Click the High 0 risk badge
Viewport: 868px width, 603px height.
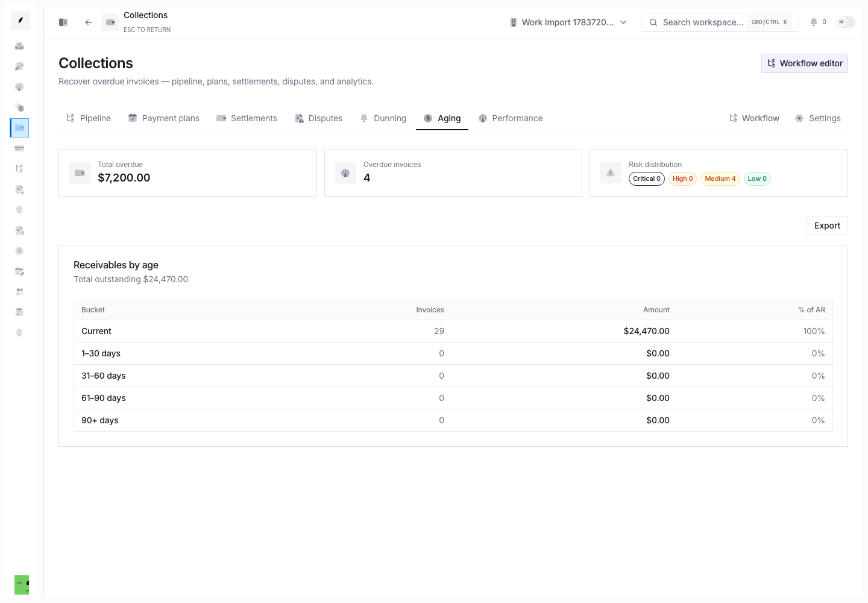[682, 178]
